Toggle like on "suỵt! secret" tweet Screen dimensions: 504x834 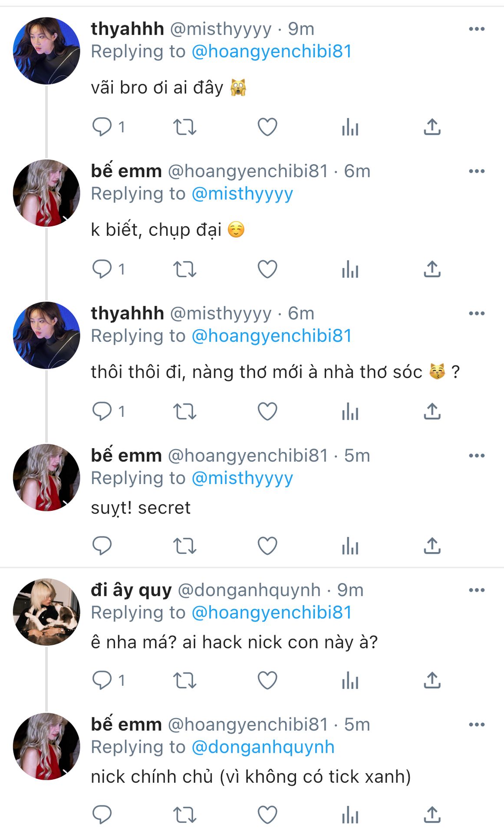267,546
